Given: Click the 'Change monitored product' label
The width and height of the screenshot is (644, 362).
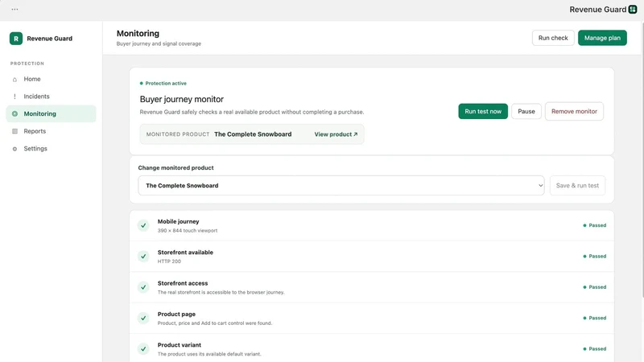Looking at the screenshot, I should point(175,168).
